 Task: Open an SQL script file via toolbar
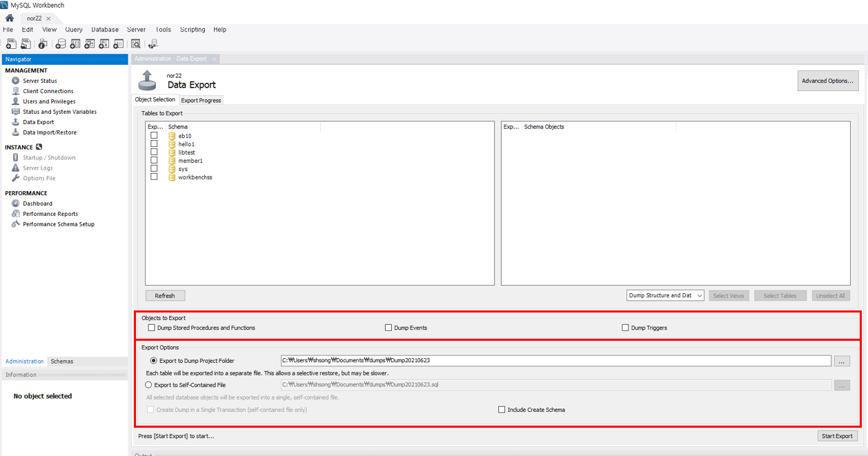point(26,44)
